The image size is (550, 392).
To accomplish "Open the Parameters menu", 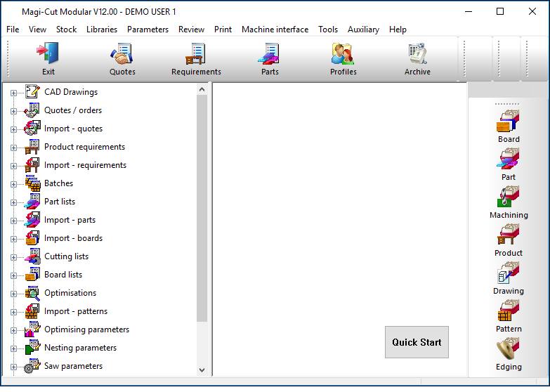I will [148, 30].
